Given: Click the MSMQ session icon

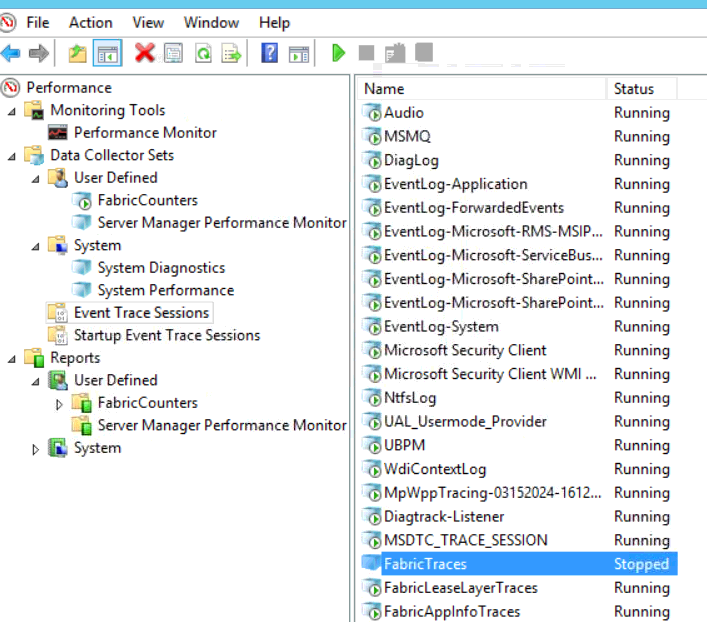Looking at the screenshot, I should coord(372,136).
